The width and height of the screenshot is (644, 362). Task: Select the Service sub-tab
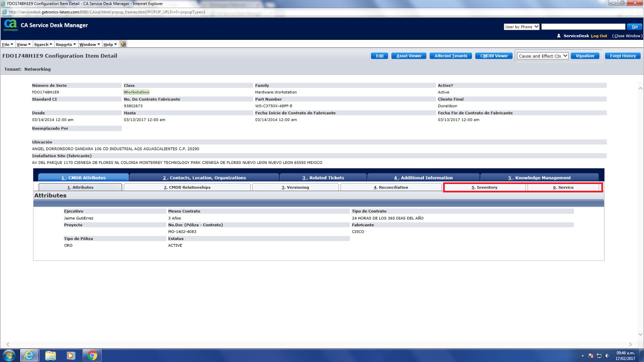563,187
